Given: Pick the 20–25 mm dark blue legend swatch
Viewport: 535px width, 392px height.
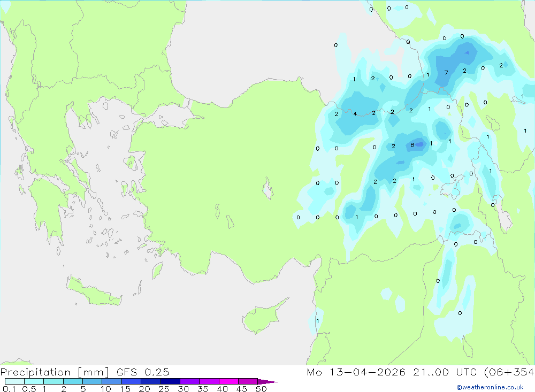Looking at the screenshot, I should pos(150,381).
